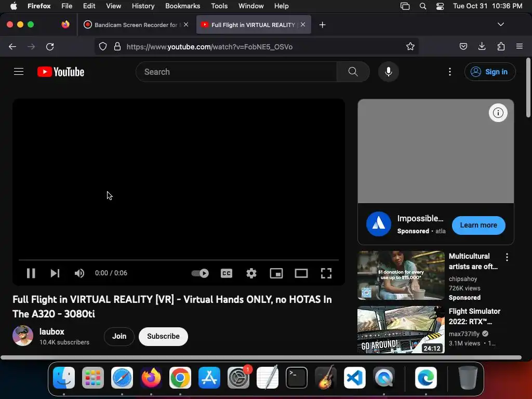Click the page vertical scrollbar
Image resolution: width=532 pixels, height=399 pixels.
point(528,88)
